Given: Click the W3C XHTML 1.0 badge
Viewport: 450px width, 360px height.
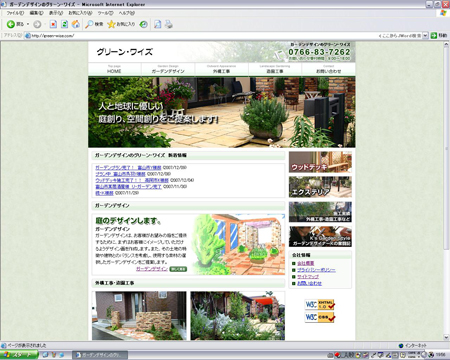Looking at the screenshot, I should coord(320,304).
